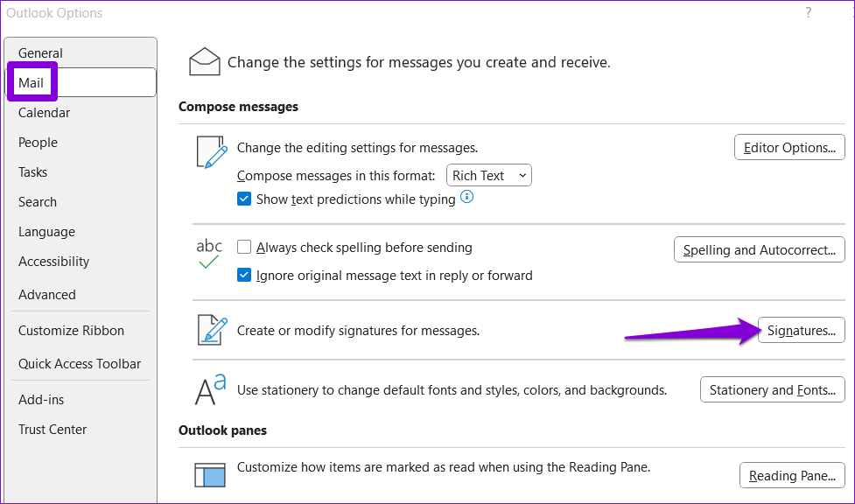Switch to the Calendar category
855x504 pixels.
44,113
